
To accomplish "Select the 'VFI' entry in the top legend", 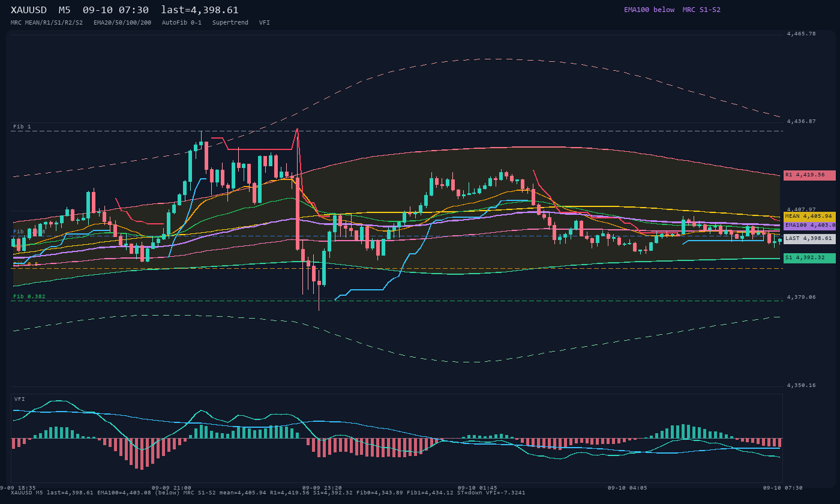I will [265, 22].
